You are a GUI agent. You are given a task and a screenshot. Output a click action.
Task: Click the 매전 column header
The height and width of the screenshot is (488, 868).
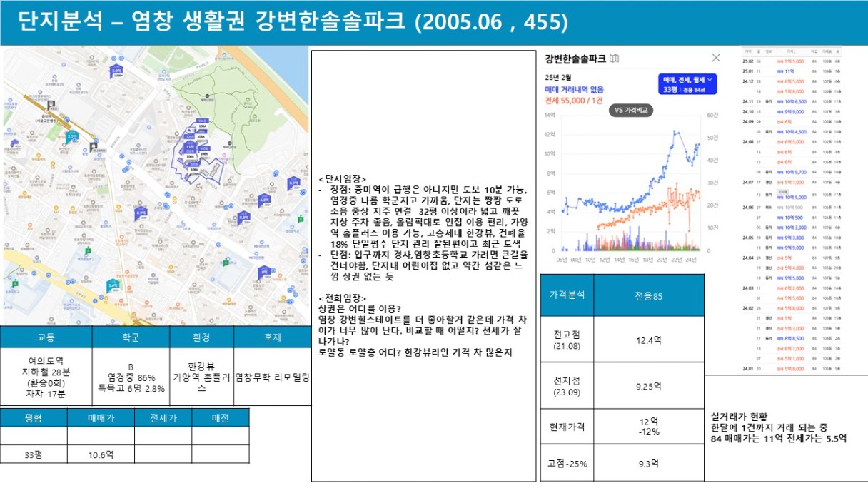click(x=220, y=417)
